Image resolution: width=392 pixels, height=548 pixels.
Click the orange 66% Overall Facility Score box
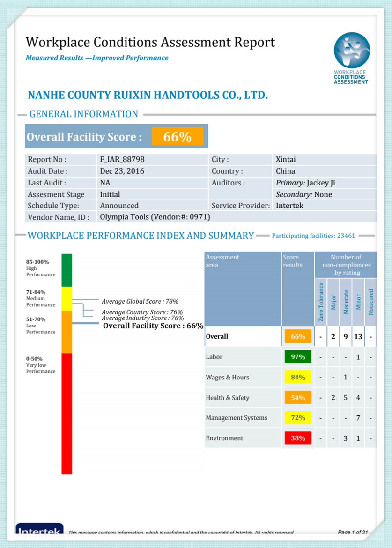click(x=177, y=137)
